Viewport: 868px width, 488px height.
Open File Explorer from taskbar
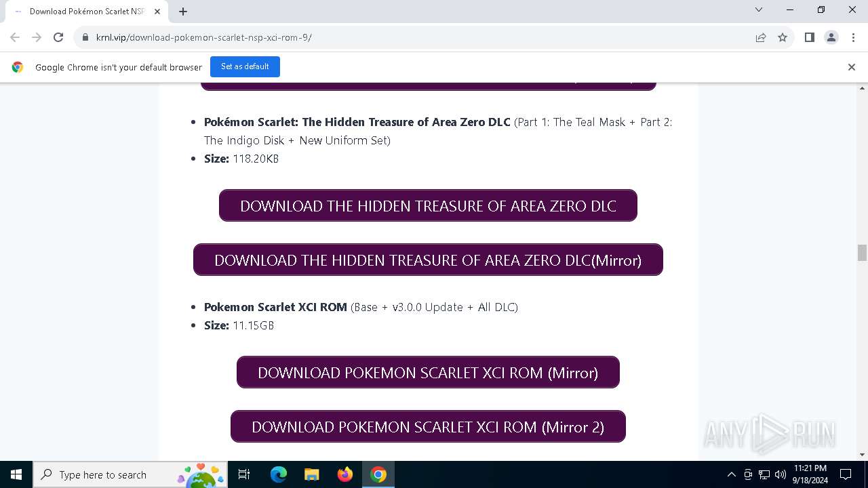pos(311,474)
